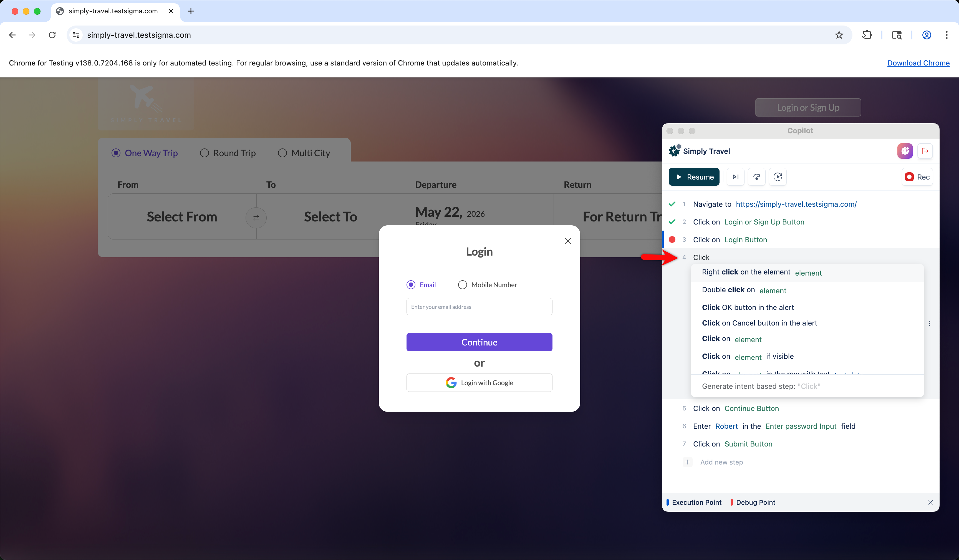The image size is (959, 560).
Task: Choose the Multi City radio option
Action: point(282,153)
